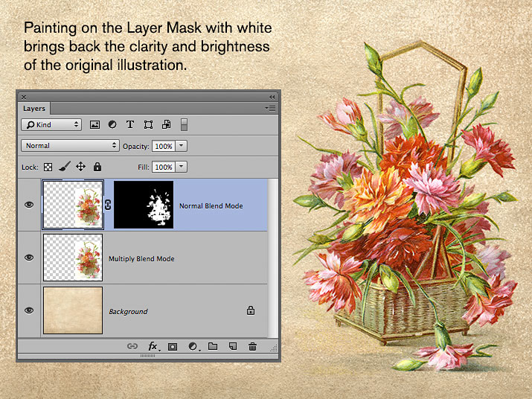Viewport: 532px width, 399px height.
Task: Toggle the layer filtering switch
Action: [x=184, y=124]
